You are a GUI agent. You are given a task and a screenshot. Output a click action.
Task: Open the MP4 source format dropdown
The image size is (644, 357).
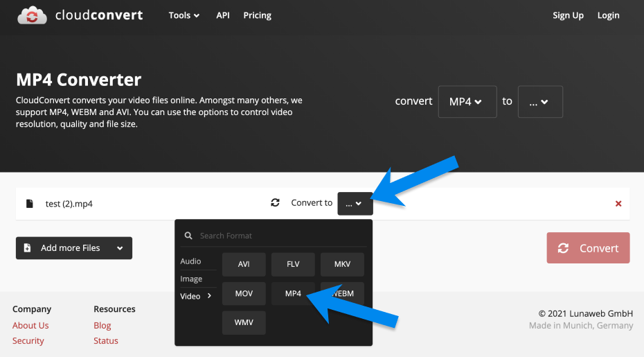pos(467,102)
